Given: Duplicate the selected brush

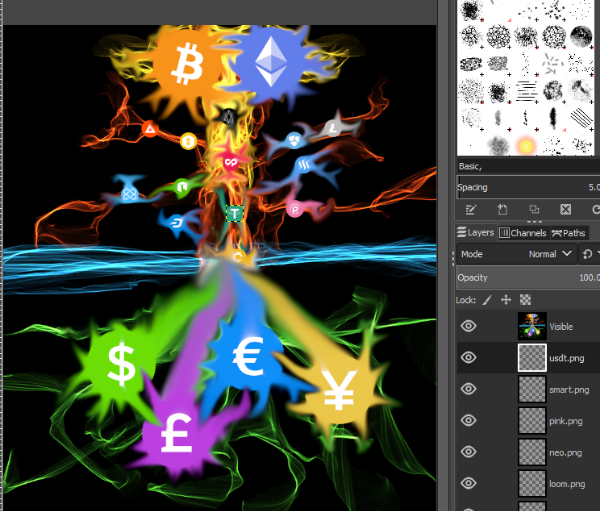Looking at the screenshot, I should 534,209.
